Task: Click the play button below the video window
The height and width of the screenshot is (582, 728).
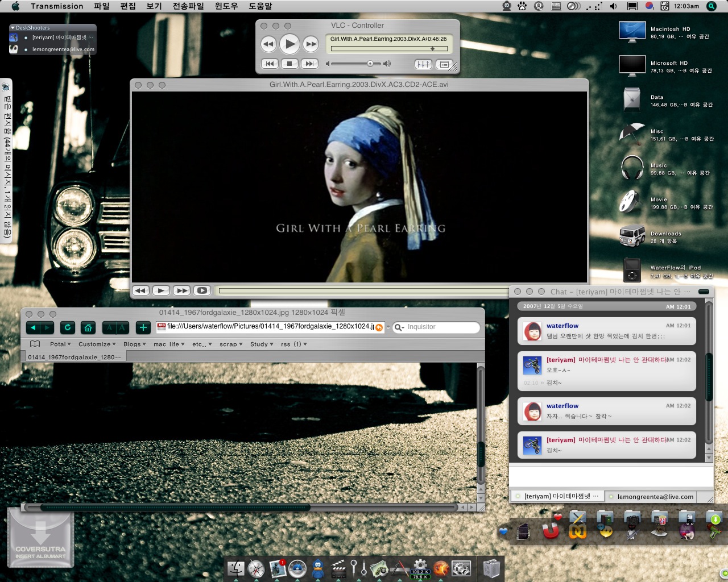Action: 161,290
